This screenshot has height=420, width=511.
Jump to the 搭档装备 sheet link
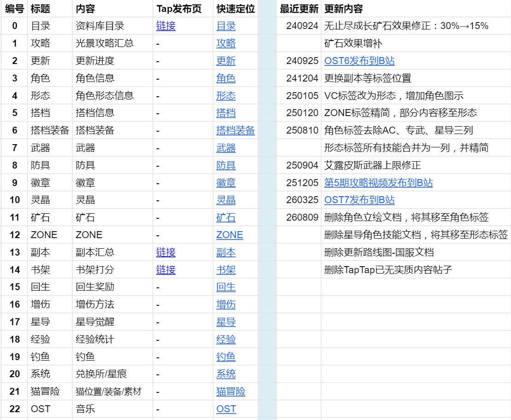coord(236,130)
